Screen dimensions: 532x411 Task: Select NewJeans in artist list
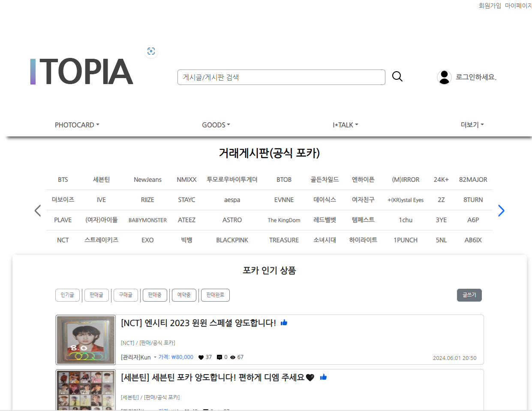[147, 180]
